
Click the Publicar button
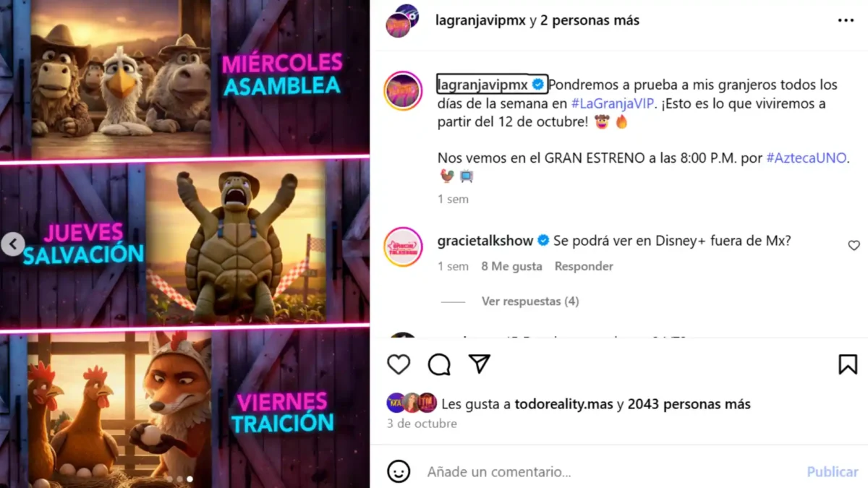[x=833, y=472]
